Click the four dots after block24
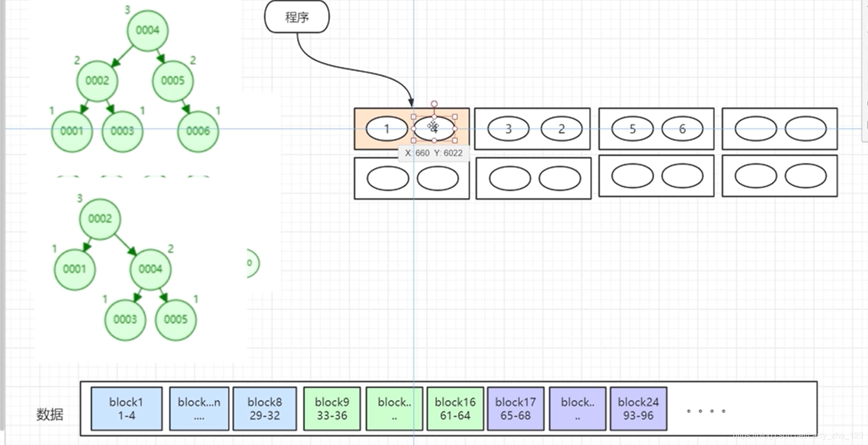The height and width of the screenshot is (445, 868). 706,411
